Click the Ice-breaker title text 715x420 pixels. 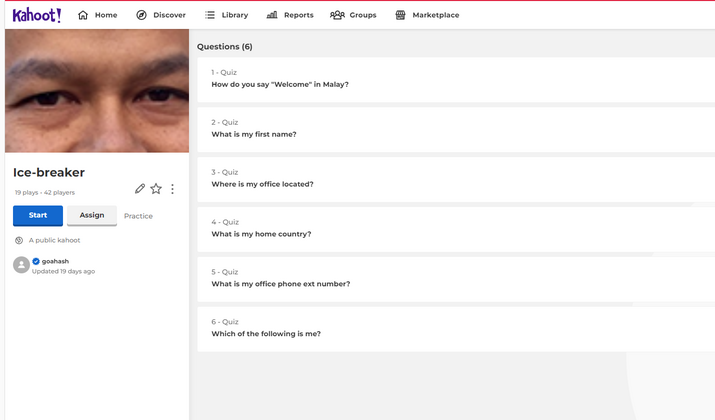(49, 172)
